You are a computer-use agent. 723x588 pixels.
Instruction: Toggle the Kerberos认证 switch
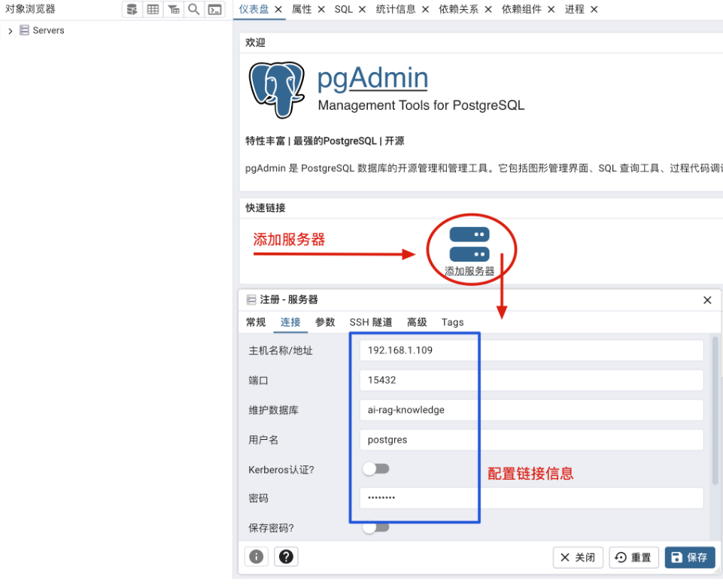coord(375,468)
